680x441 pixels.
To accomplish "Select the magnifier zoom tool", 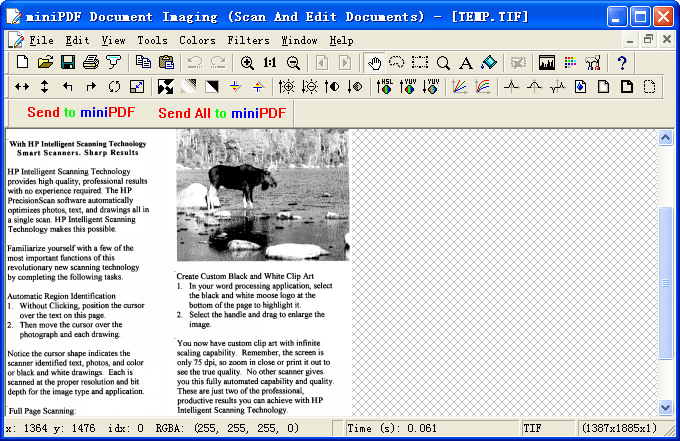I will click(443, 63).
